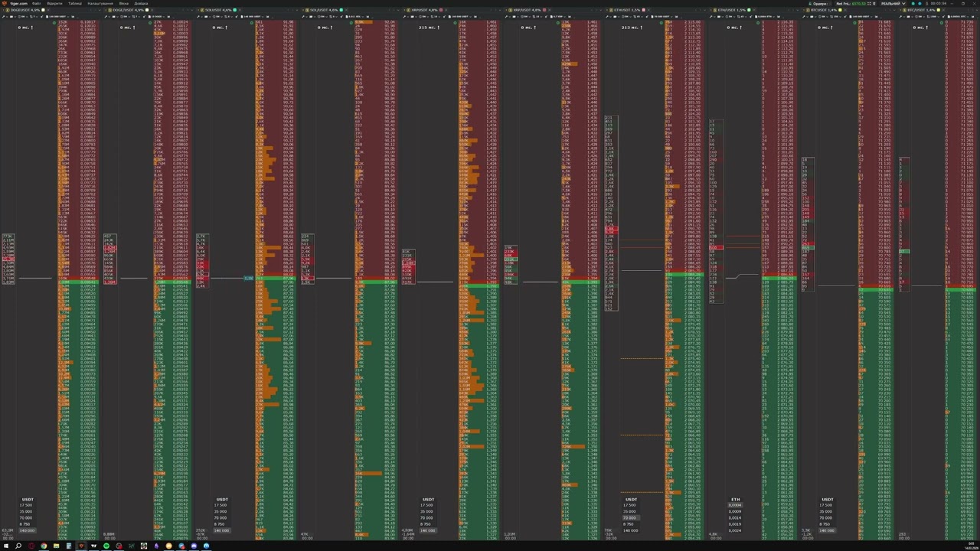Select 17 500 volume preset in DOGEUSDT panel
This screenshot has width=980, height=551.
click(26, 505)
